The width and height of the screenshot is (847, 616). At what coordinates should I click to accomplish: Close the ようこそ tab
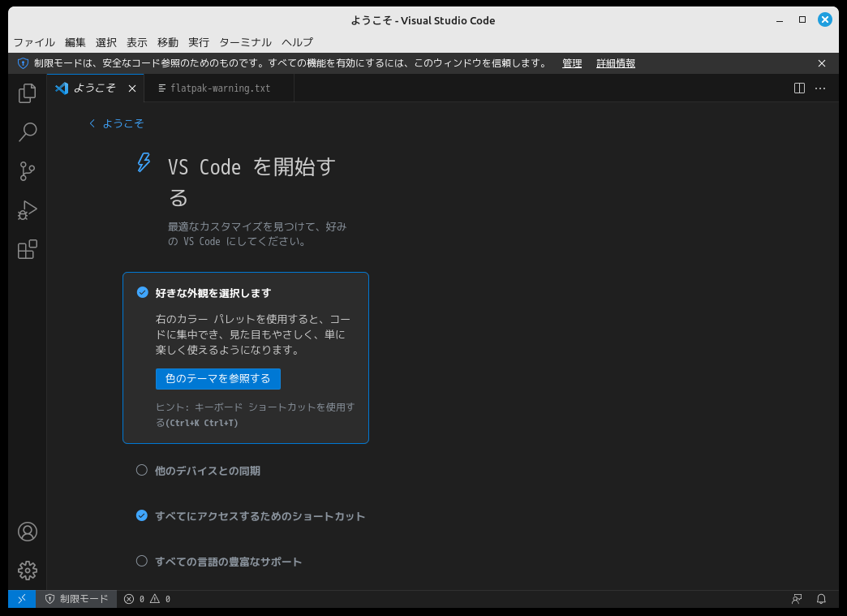132,88
